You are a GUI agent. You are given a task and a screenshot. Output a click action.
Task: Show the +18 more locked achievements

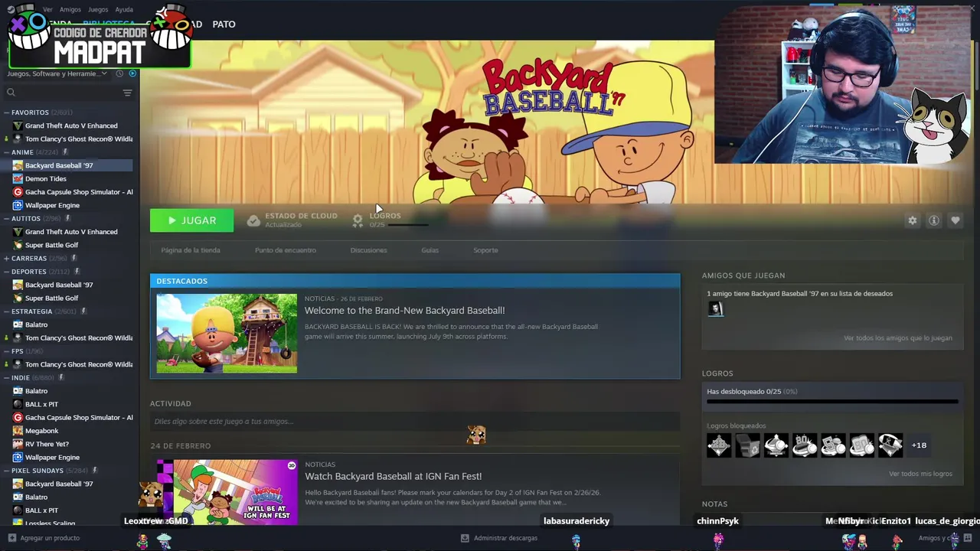click(919, 445)
